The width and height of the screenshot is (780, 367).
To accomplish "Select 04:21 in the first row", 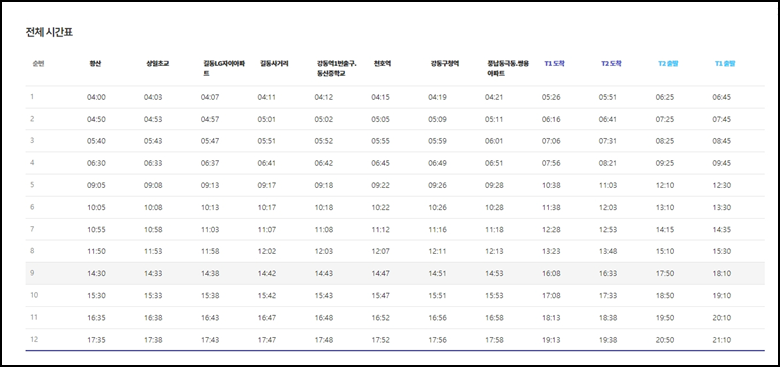I will [x=494, y=97].
